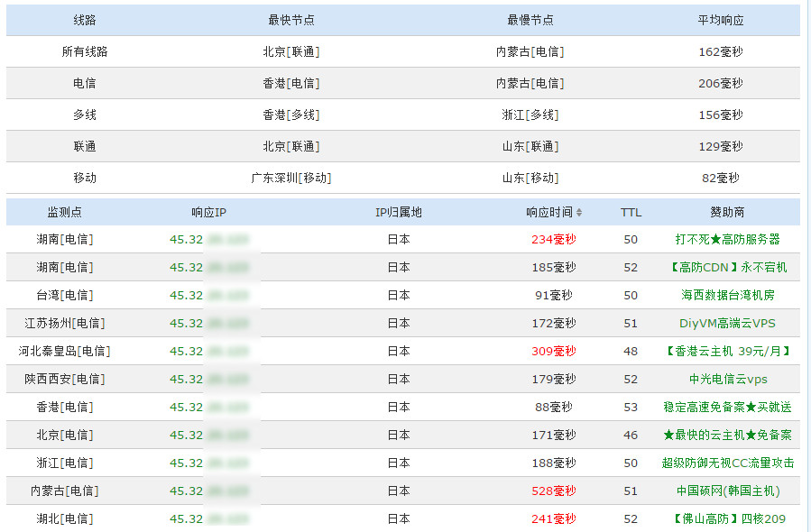The image size is (811, 532).
Task: Click the response IP in the 河北秦皇岛[电信] row
Action: pos(208,351)
